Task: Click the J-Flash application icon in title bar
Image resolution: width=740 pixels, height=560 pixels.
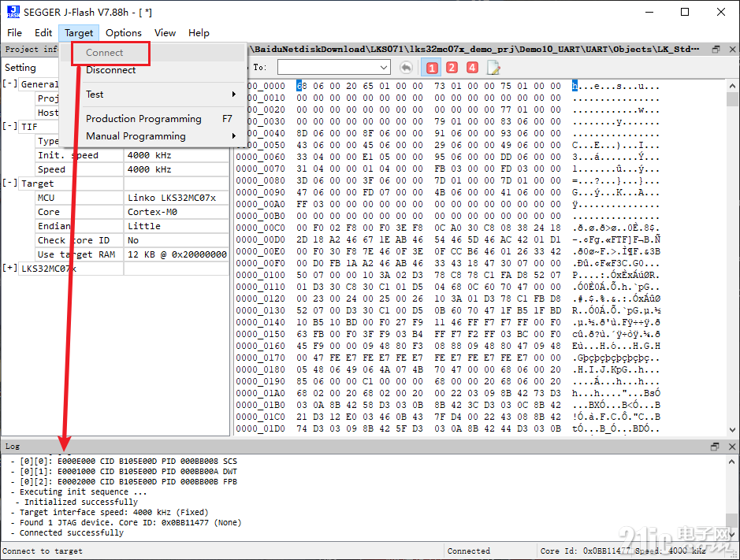Action: pos(13,12)
